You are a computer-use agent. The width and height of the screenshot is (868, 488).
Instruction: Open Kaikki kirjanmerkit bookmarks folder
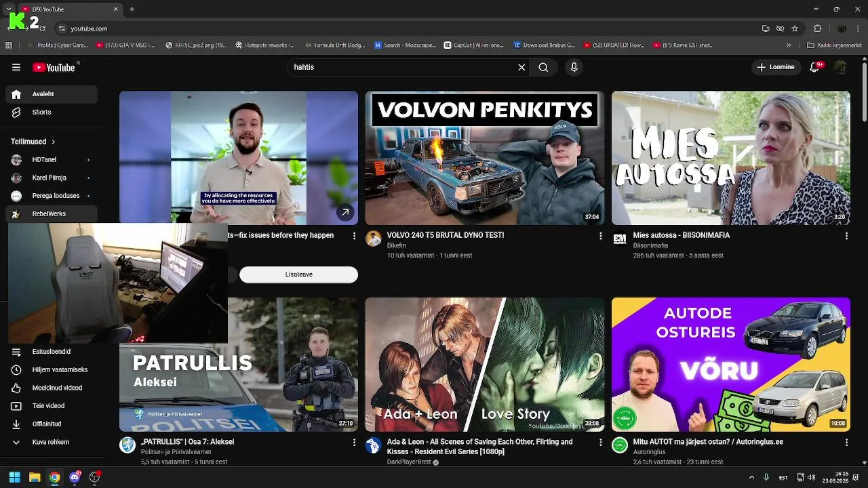(834, 45)
